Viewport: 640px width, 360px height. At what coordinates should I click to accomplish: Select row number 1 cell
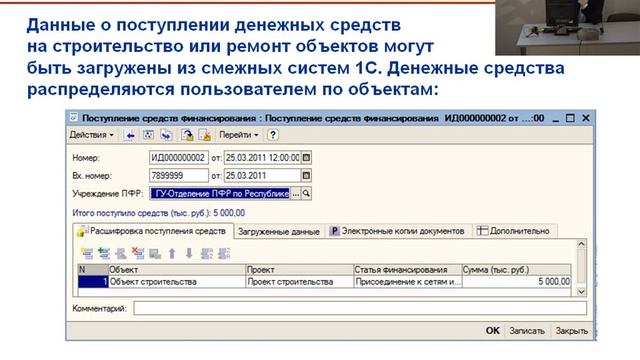(x=93, y=282)
